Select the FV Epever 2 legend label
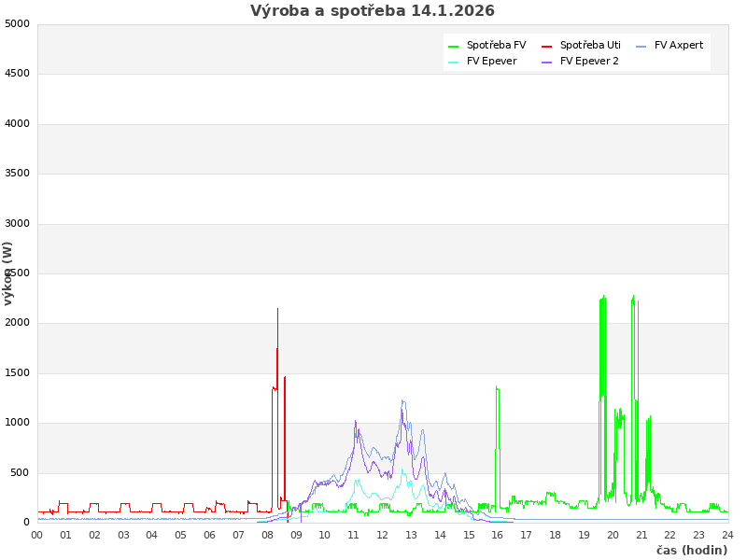Screen dimensions: 747x560 click(589, 62)
